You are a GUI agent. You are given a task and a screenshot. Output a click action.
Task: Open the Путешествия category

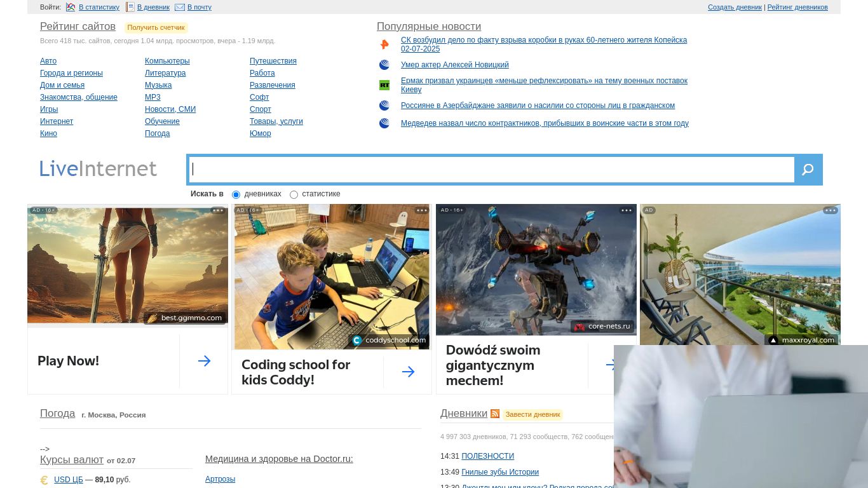click(x=273, y=61)
